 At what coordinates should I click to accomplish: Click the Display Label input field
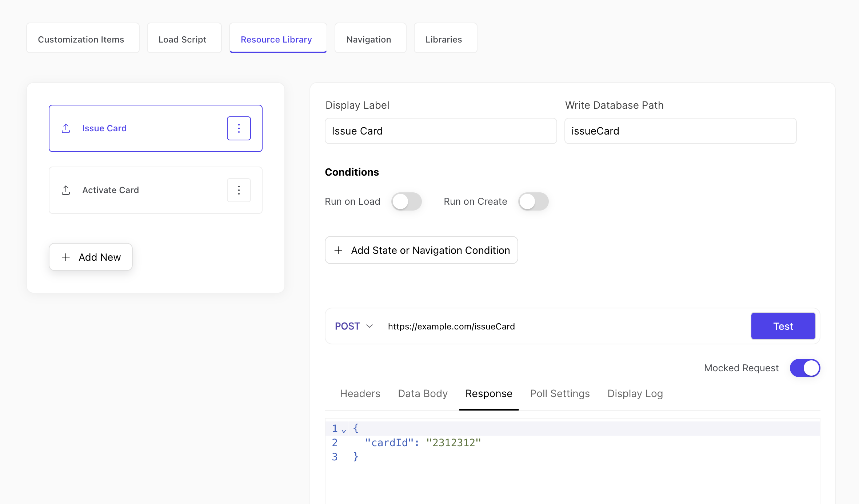click(x=440, y=131)
